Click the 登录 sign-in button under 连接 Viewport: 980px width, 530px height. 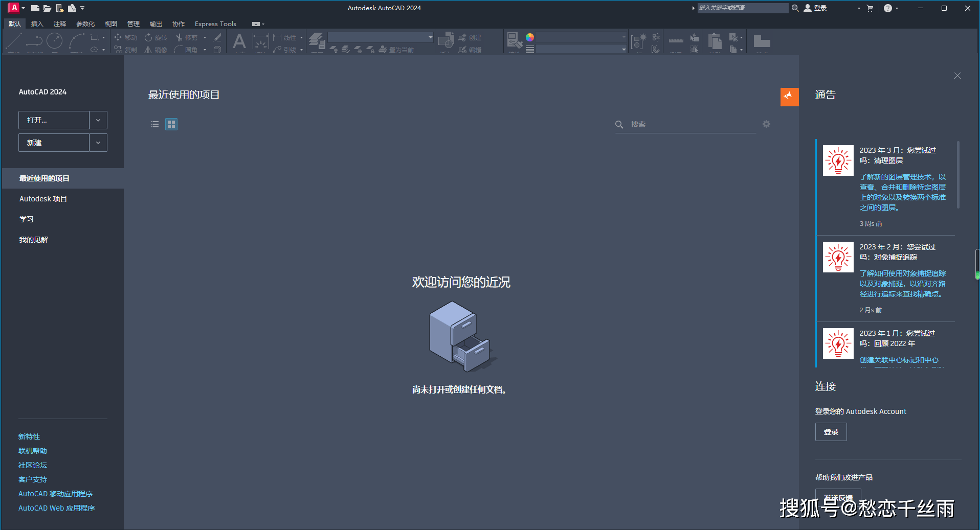point(831,432)
